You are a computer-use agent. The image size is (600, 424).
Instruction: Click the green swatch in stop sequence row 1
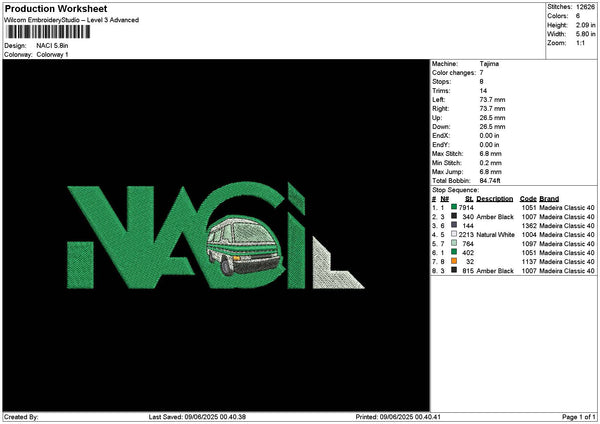click(x=454, y=207)
